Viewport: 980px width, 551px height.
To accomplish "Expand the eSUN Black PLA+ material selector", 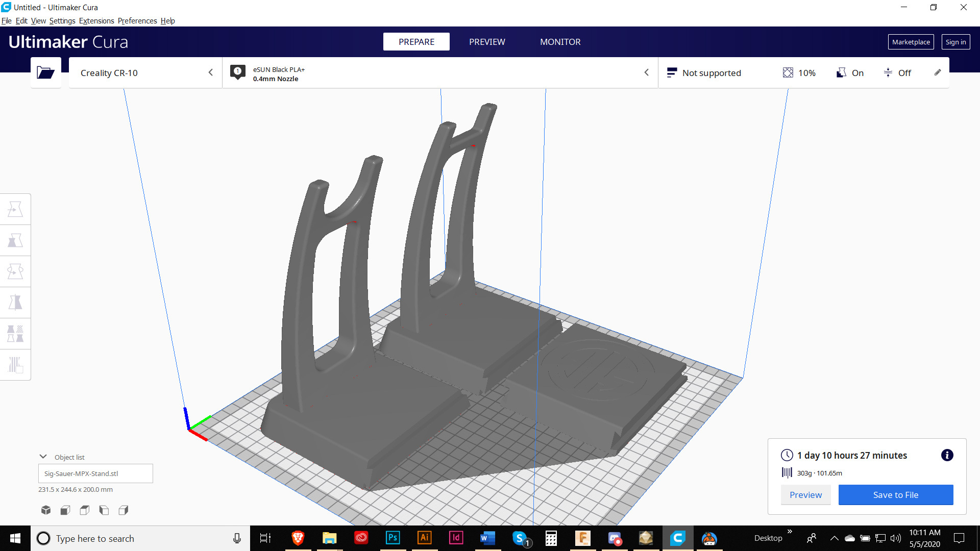I will (x=440, y=73).
